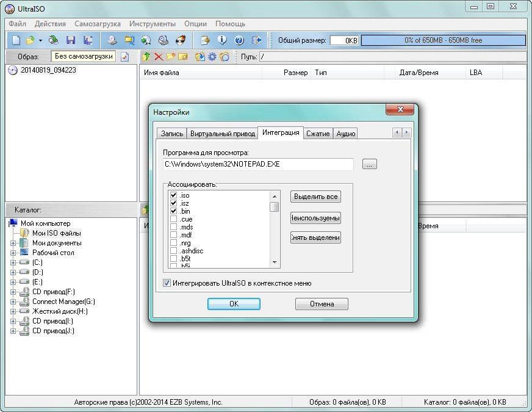Confirm settings with the OK button
Image resolution: width=532 pixels, height=412 pixels.
coord(234,304)
